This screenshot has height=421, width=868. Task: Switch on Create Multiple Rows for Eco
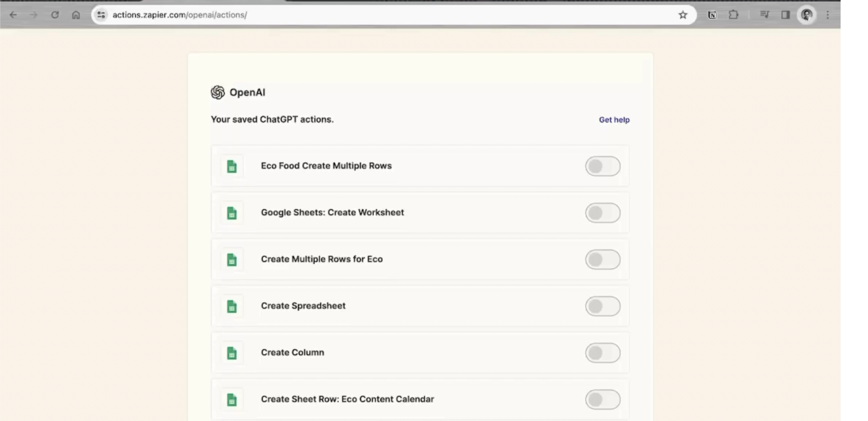pos(602,259)
